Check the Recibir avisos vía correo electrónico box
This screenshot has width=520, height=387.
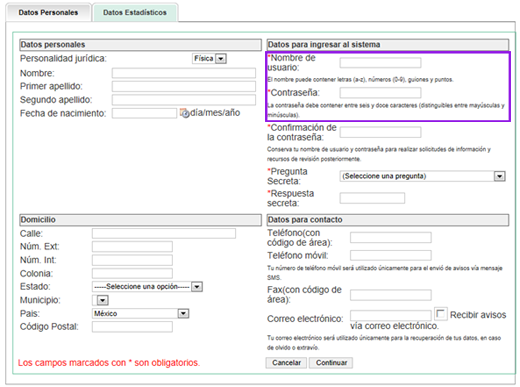[441, 314]
